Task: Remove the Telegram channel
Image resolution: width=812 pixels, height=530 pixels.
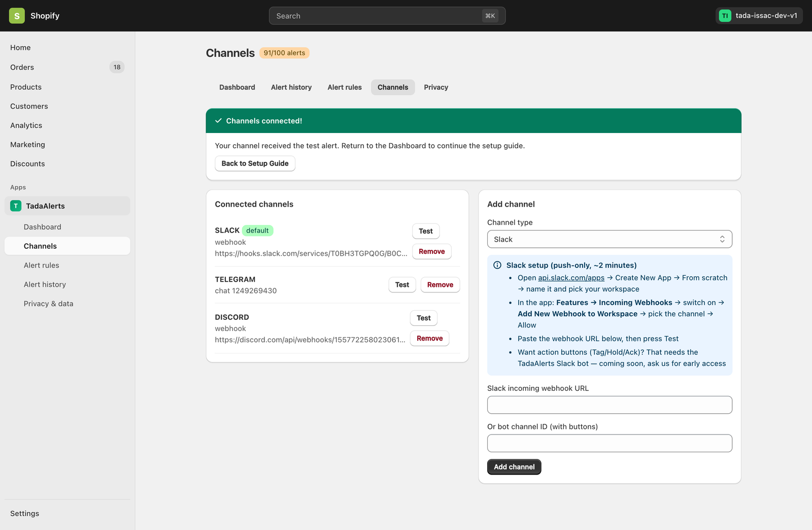Action: coord(440,285)
